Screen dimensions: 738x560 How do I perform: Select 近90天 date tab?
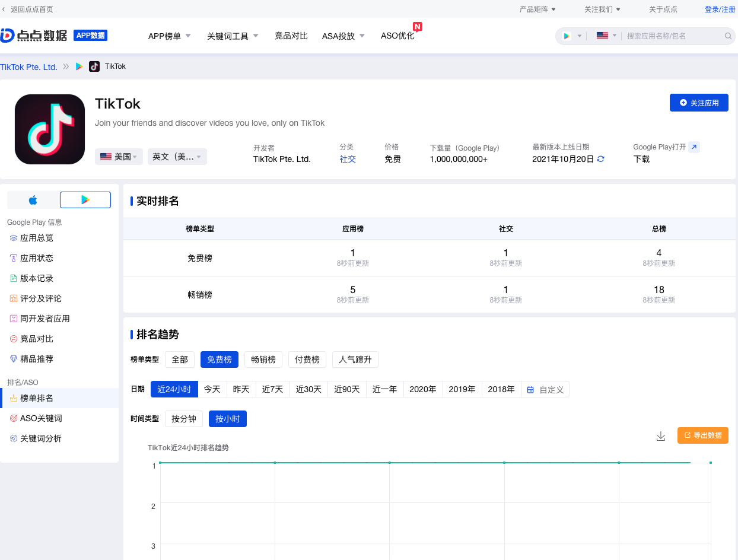click(x=347, y=389)
